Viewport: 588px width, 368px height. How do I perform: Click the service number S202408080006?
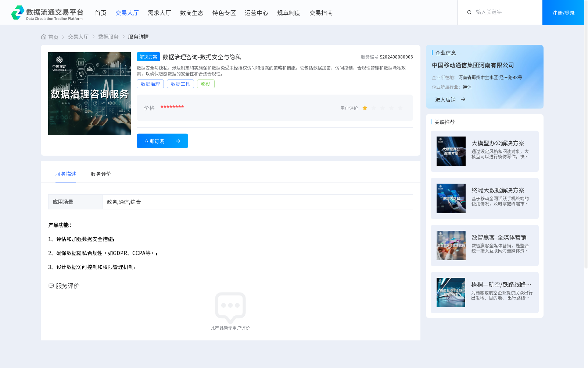pos(396,57)
